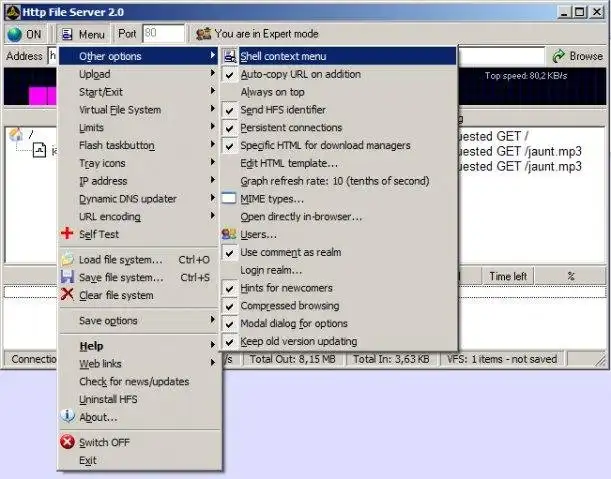611x479 pixels.
Task: Expand the Start/Exit submenu
Action: click(139, 92)
